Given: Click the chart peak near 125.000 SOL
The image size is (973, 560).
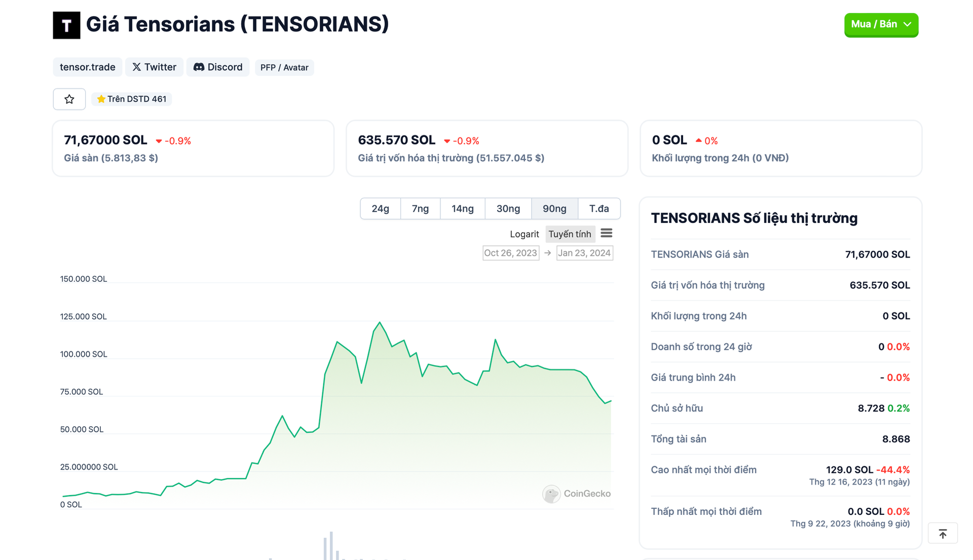Looking at the screenshot, I should point(380,322).
